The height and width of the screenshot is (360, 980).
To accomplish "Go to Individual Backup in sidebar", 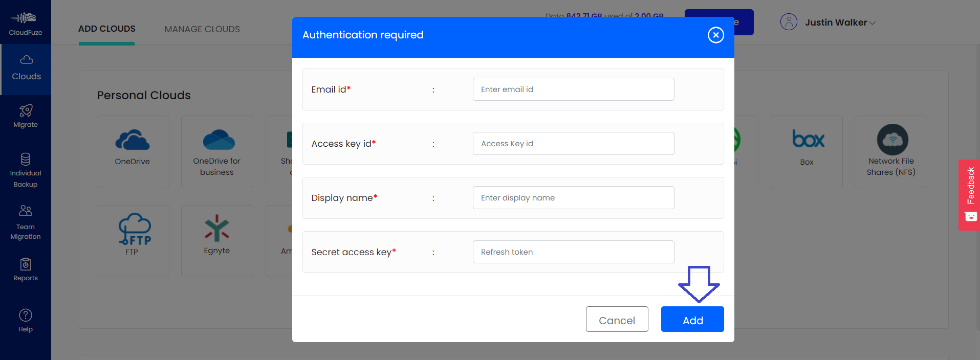I will coord(26,170).
